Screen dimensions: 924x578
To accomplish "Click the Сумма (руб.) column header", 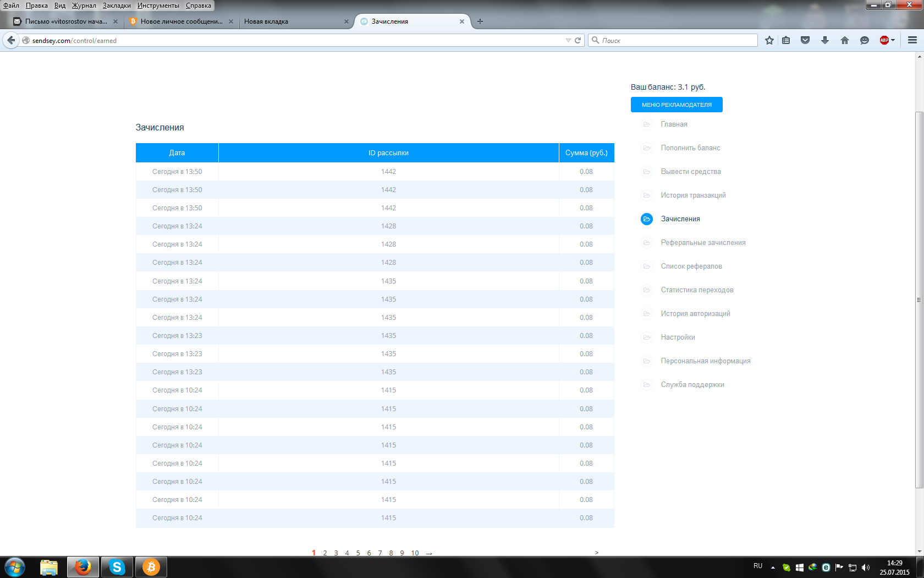I will click(x=586, y=153).
